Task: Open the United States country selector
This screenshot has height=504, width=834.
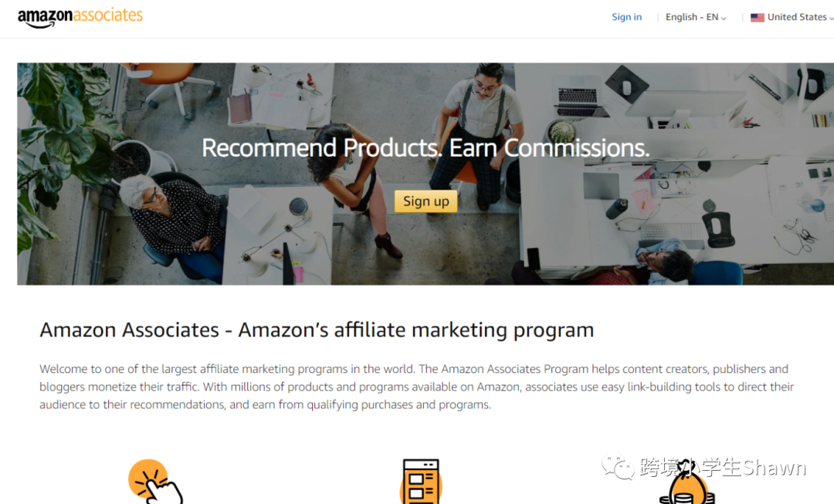Action: [792, 17]
